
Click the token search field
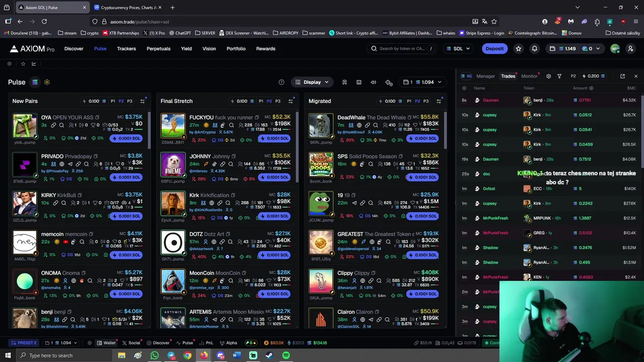(403, 49)
